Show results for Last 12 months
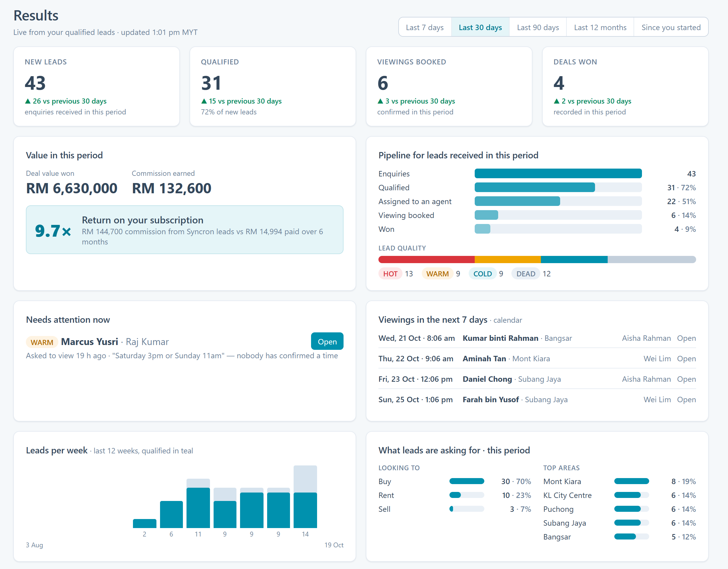This screenshot has height=569, width=728. tap(600, 27)
